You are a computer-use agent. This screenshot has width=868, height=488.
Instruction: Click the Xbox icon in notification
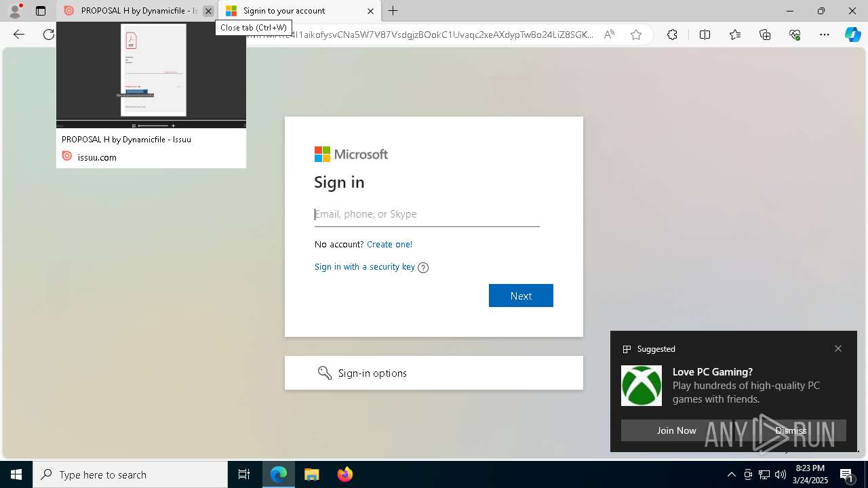642,386
